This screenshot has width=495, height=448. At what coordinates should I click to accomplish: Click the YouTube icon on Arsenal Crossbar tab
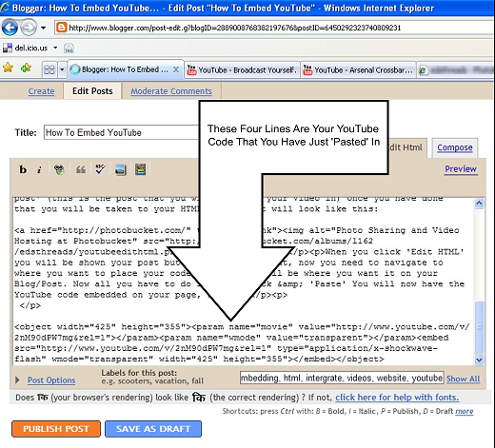(307, 69)
